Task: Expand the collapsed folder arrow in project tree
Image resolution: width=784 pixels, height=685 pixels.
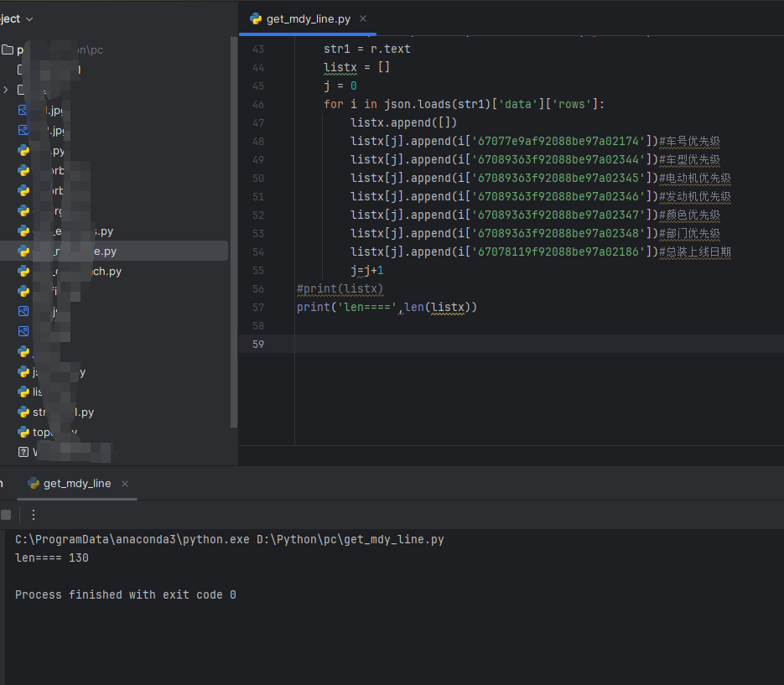Action: pos(6,90)
